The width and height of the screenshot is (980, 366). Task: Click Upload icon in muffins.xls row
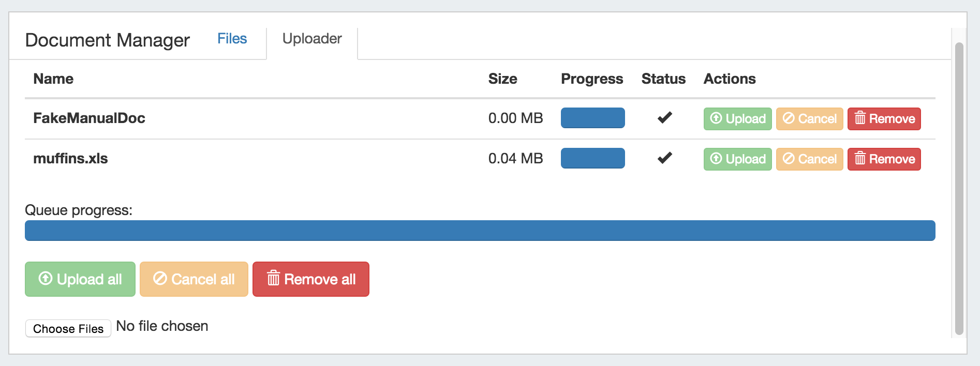pyautogui.click(x=716, y=159)
